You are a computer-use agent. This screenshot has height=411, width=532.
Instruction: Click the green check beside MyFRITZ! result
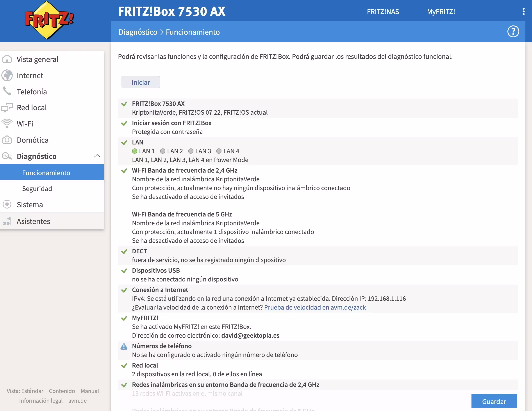(124, 318)
